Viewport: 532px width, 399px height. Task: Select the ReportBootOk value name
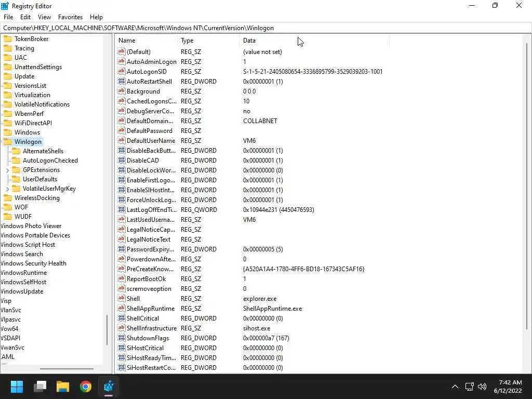coord(146,279)
